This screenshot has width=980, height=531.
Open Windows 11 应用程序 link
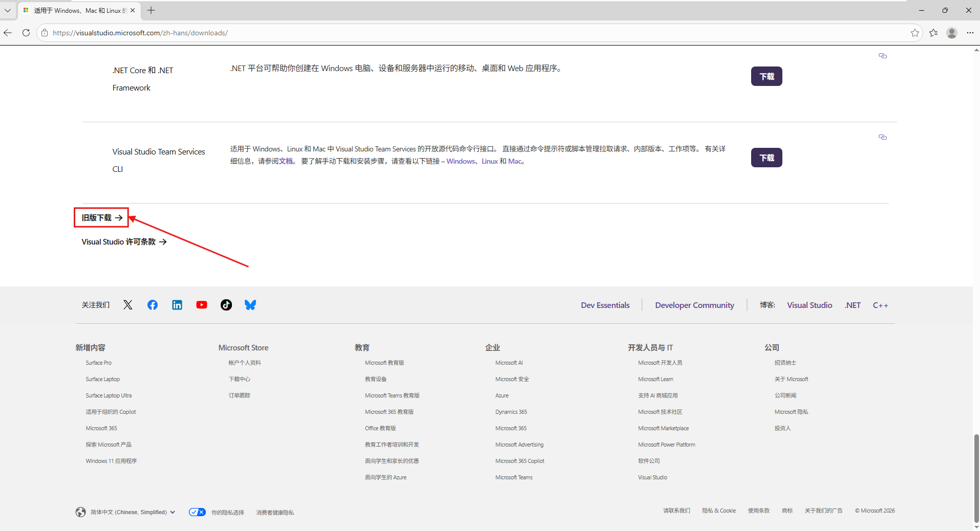click(x=111, y=461)
